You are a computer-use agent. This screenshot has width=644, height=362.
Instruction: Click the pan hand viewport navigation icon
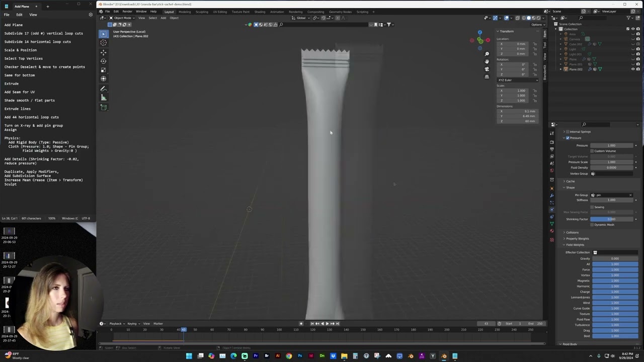pos(487,61)
